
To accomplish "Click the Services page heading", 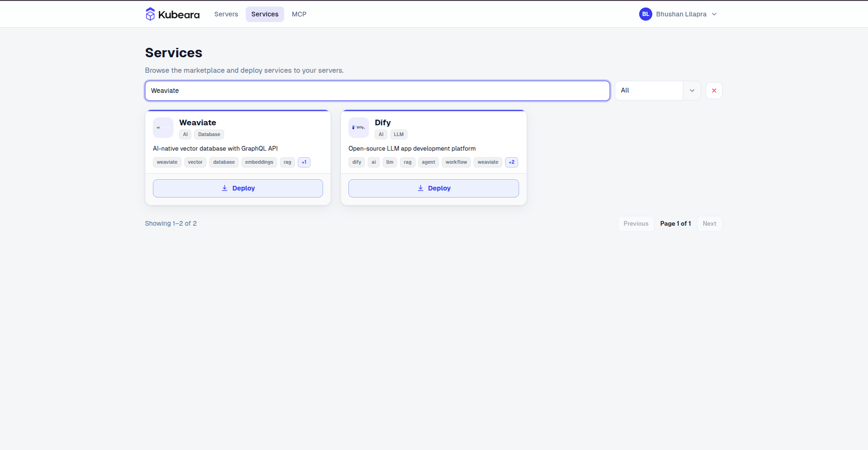I will tap(174, 53).
